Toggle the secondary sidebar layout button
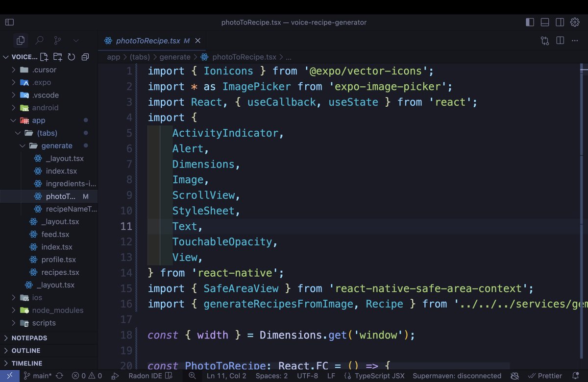588x382 pixels. [x=560, y=22]
